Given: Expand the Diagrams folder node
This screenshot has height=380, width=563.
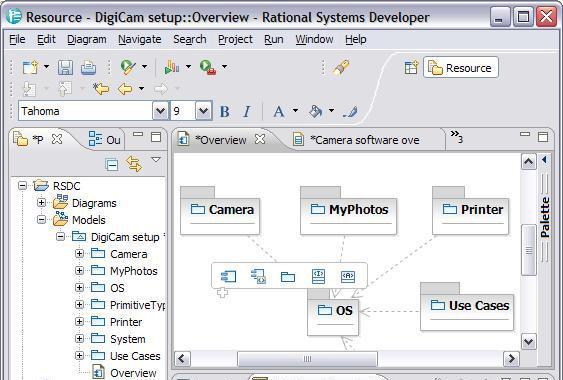Looking at the screenshot, I should tap(41, 203).
